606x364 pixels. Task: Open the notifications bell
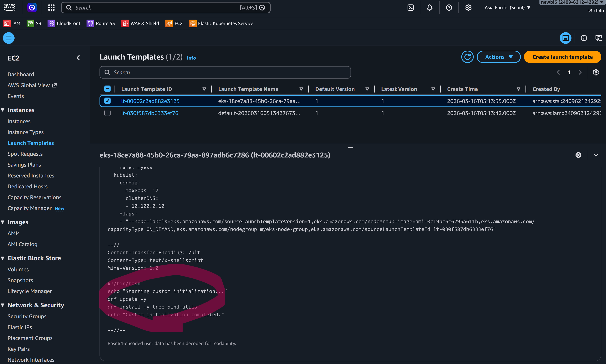click(430, 8)
